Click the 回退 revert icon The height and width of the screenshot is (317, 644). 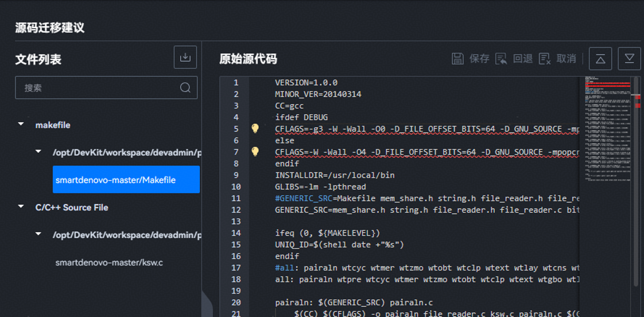point(501,58)
